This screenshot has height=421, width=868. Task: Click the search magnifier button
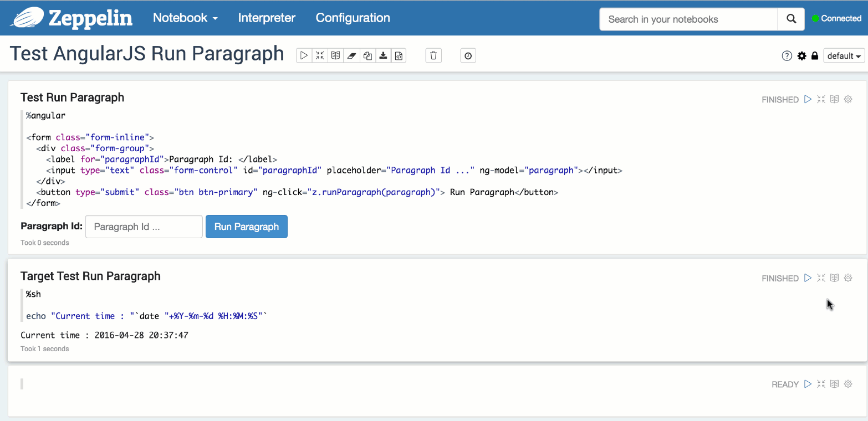[791, 19]
